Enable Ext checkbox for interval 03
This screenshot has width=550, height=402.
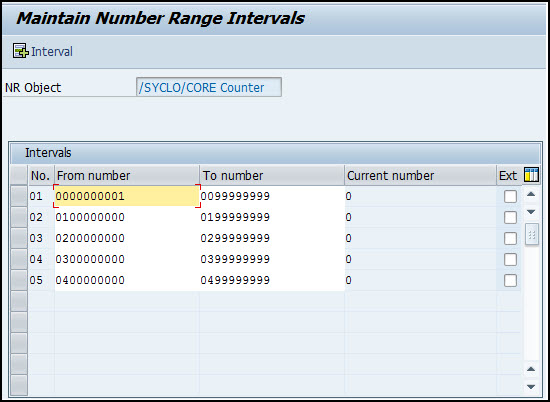click(x=510, y=239)
